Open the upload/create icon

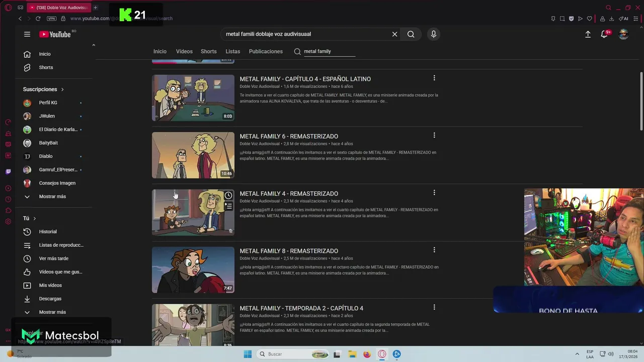click(x=588, y=34)
